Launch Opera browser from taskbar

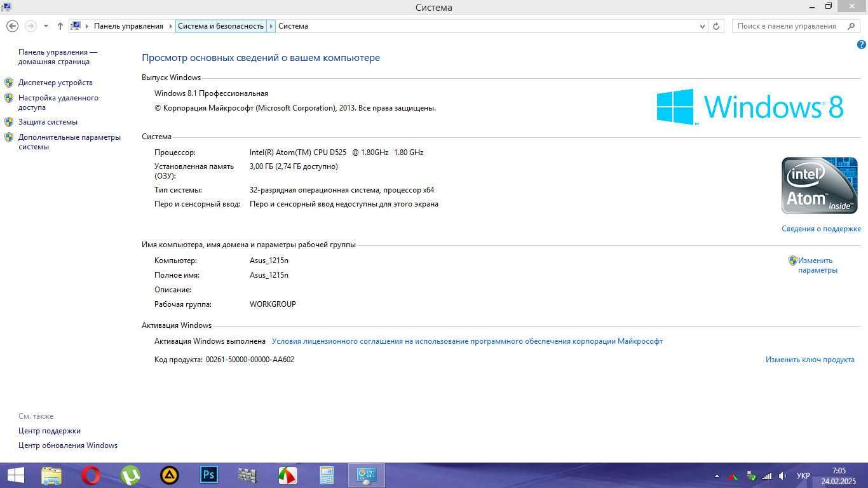pos(91,475)
